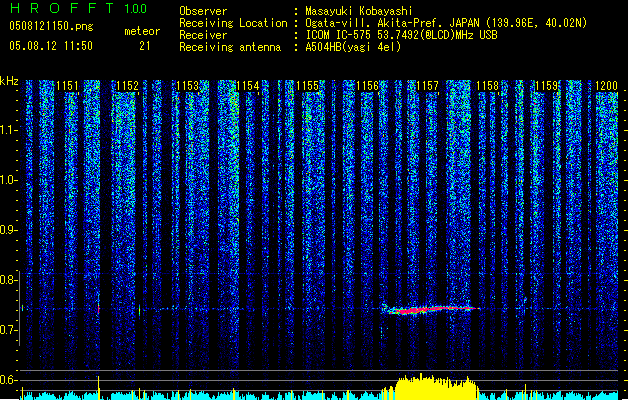Click the 1159 time marker
This screenshot has width=629, height=400.
(x=547, y=86)
